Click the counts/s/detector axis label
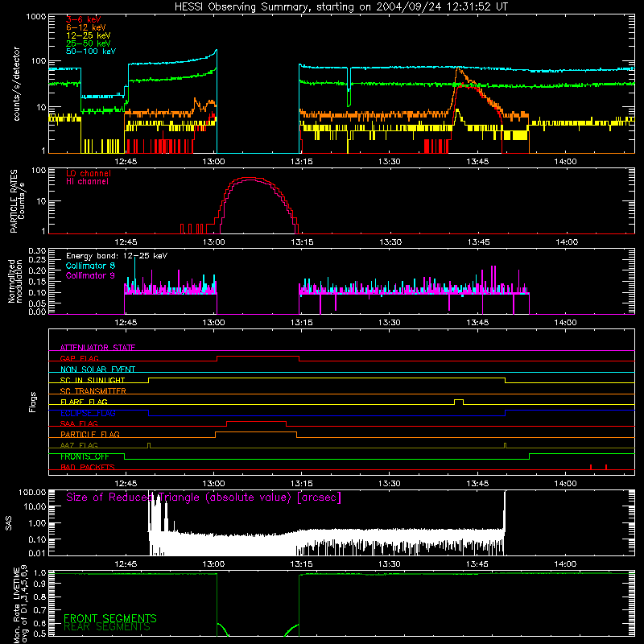The width and height of the screenshot is (644, 644). (16, 84)
